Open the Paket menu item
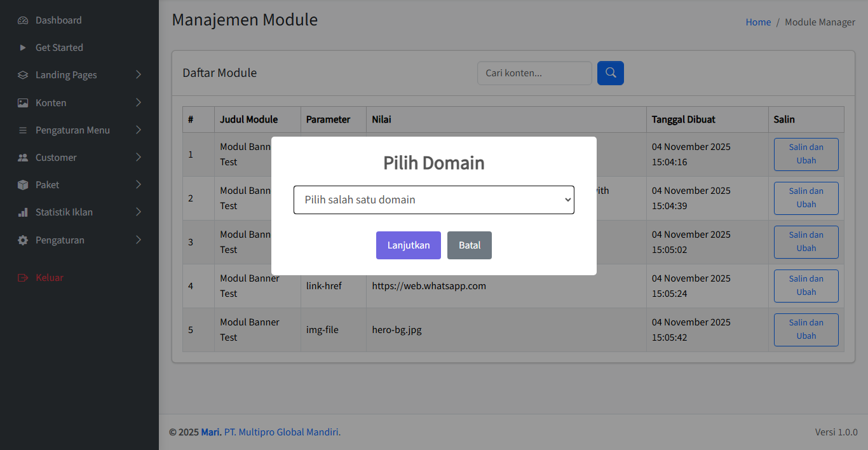868x450 pixels. pyautogui.click(x=48, y=185)
